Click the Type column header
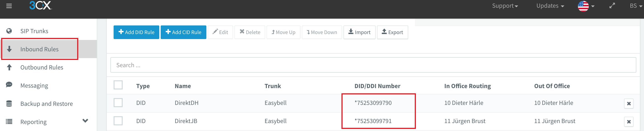 143,86
